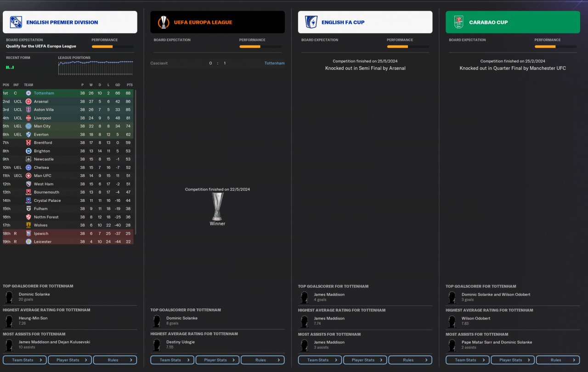Open Tottenham from the Europa League result

coord(275,63)
